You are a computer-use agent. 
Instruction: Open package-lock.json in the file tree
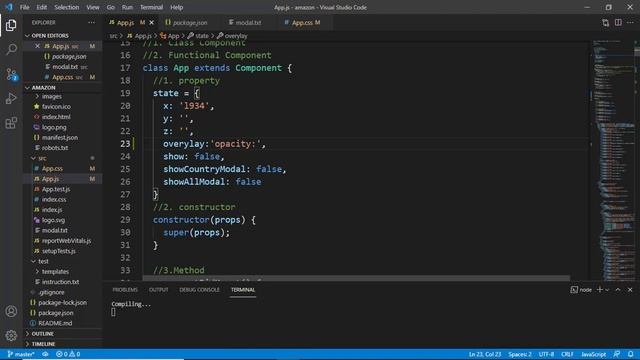point(62,302)
